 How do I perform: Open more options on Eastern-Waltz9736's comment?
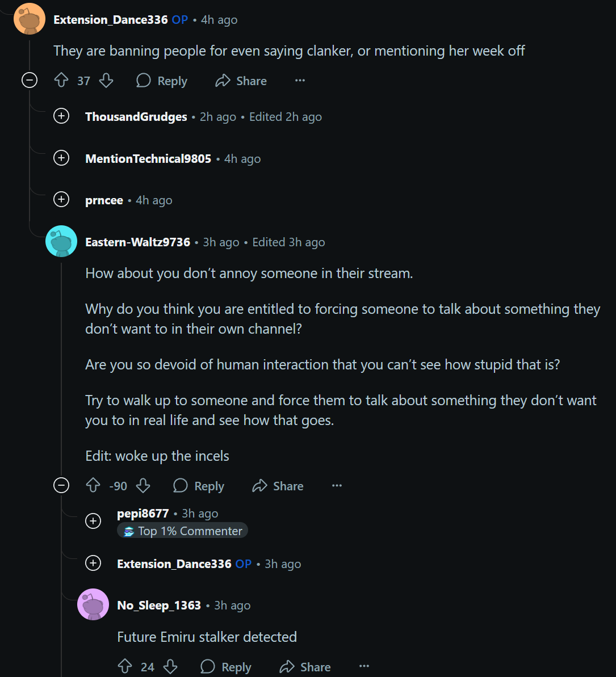[337, 486]
